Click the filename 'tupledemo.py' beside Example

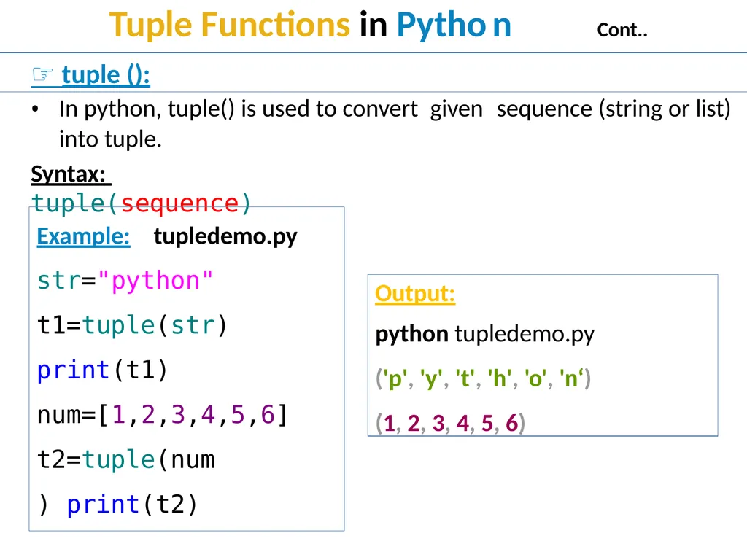(225, 236)
